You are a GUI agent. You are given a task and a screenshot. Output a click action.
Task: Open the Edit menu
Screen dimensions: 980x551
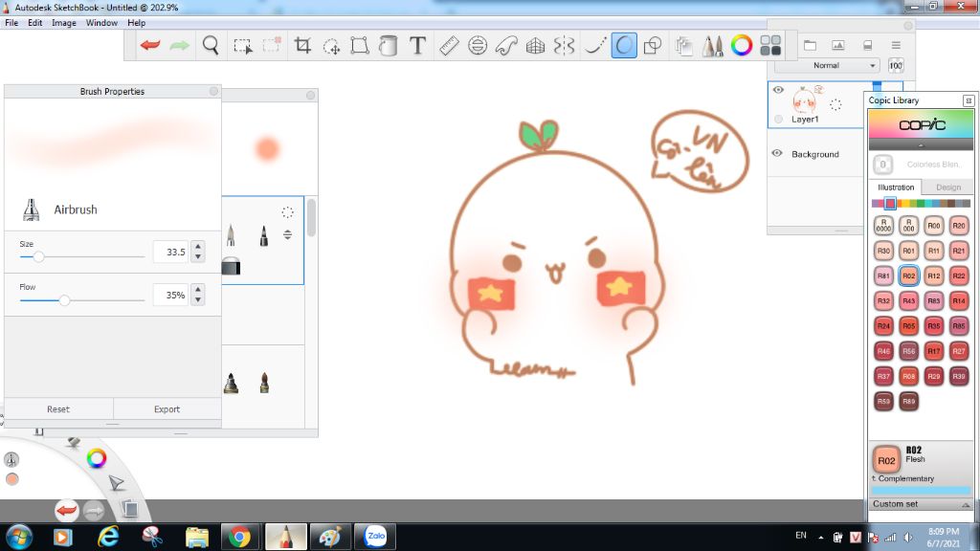pyautogui.click(x=35, y=23)
